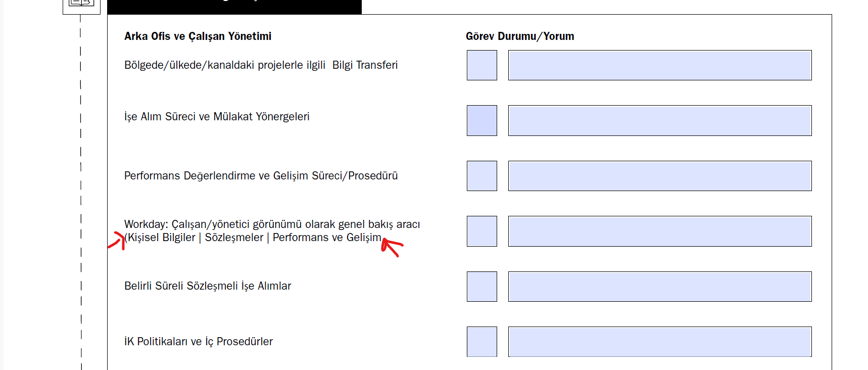Image resolution: width=868 pixels, height=370 pixels.
Task: Select status box beside Belirli Süreli Sözleşmeli
Action: point(482,287)
